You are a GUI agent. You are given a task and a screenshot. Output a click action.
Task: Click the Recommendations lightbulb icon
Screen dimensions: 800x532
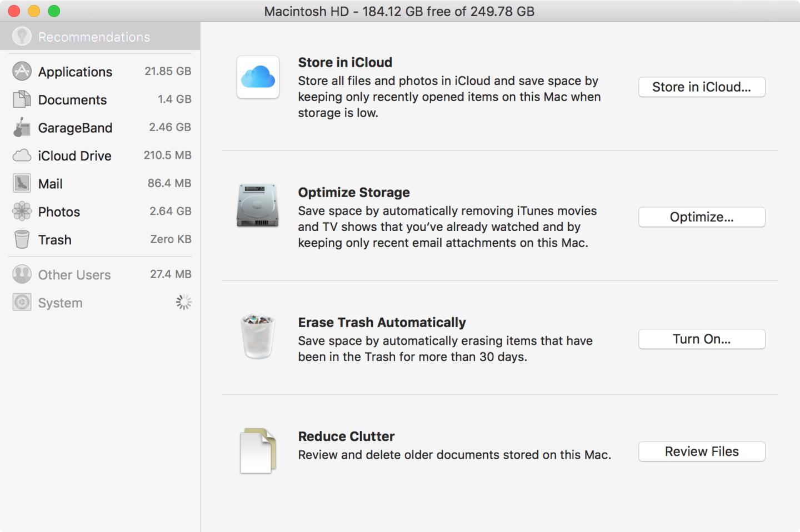click(22, 37)
